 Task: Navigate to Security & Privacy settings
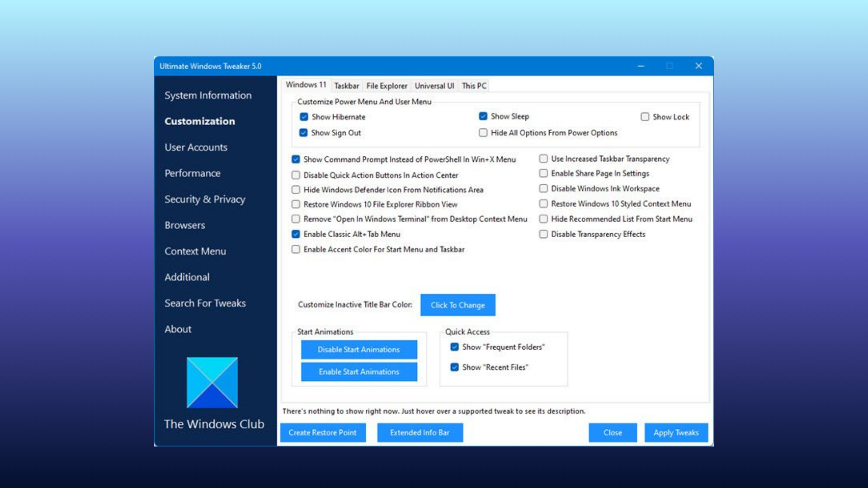(205, 199)
